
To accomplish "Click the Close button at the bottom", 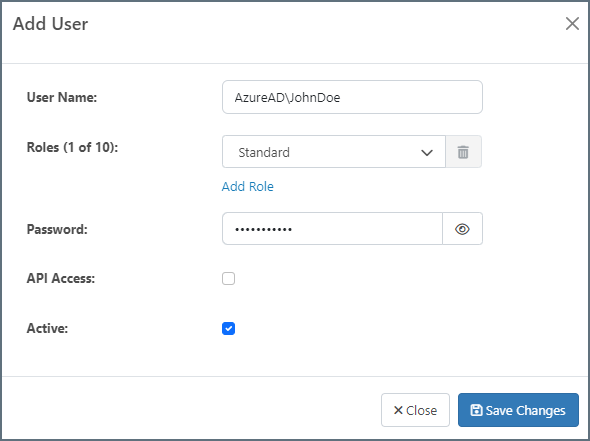I will point(415,410).
